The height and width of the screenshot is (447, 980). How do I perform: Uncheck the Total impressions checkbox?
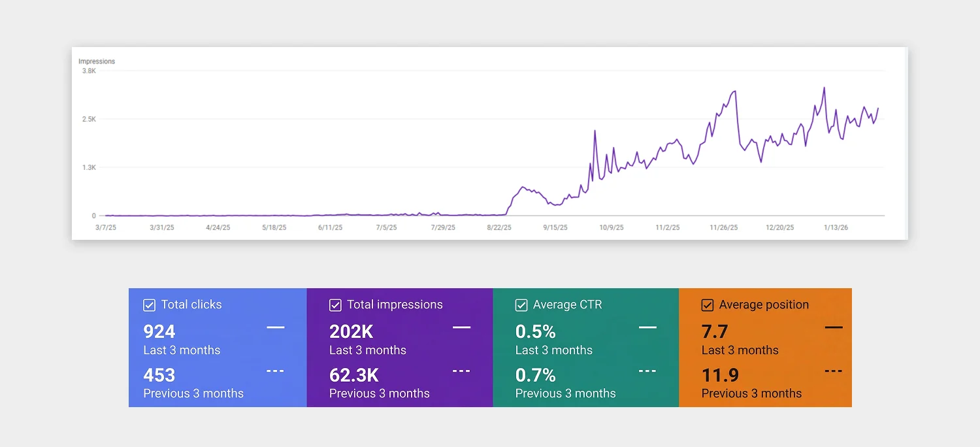point(335,305)
